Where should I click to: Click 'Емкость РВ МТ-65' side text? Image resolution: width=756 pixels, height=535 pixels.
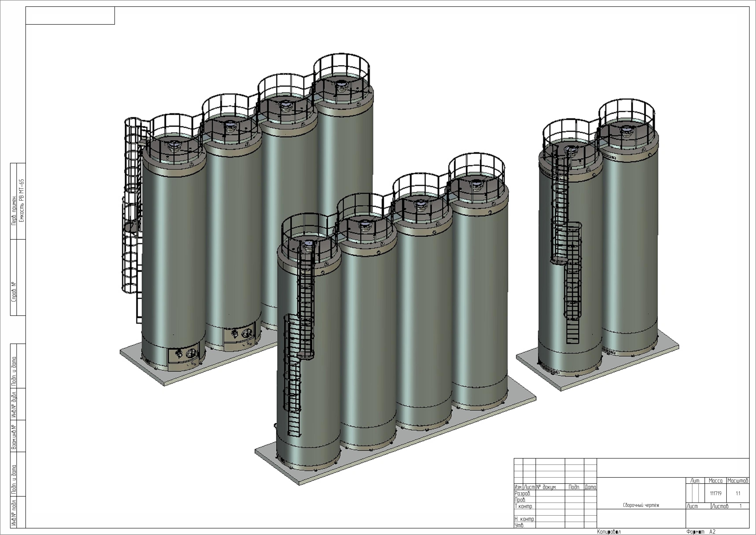coord(22,201)
